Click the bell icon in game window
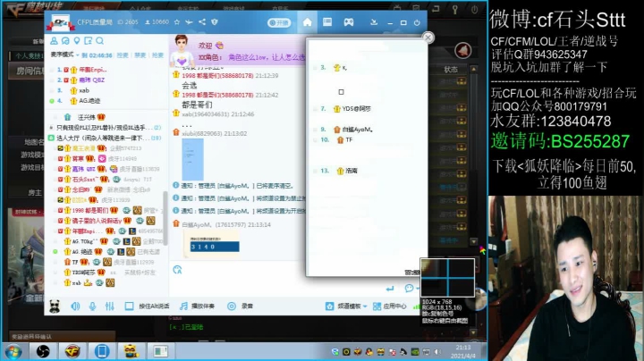 coord(463,50)
